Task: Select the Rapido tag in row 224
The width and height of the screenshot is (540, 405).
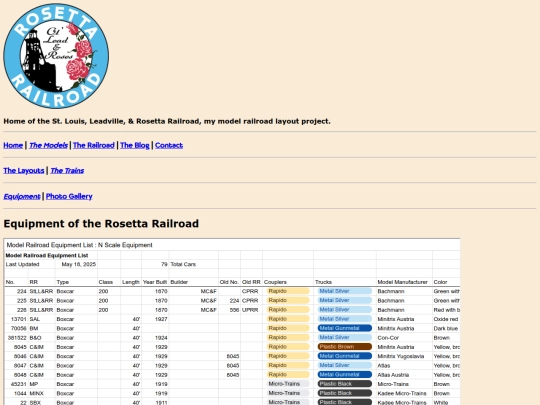Action: (x=288, y=291)
